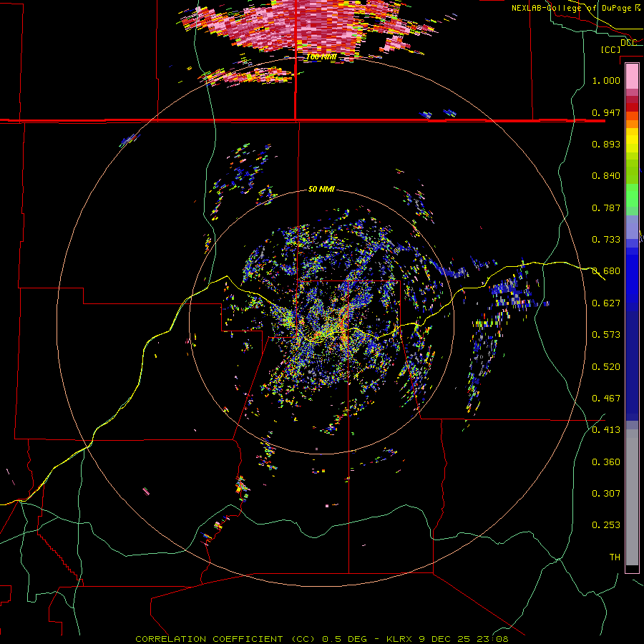
Task: Click the 50 NMI range ring label
Action: [x=321, y=189]
